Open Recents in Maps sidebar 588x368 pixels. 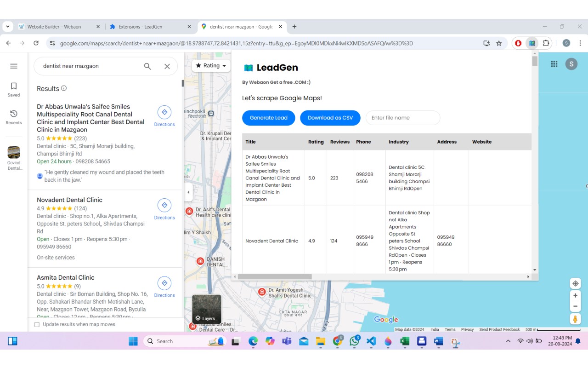pyautogui.click(x=14, y=117)
